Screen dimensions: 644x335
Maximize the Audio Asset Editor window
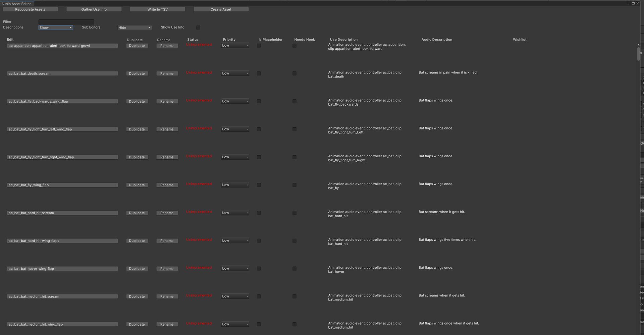[x=633, y=3]
